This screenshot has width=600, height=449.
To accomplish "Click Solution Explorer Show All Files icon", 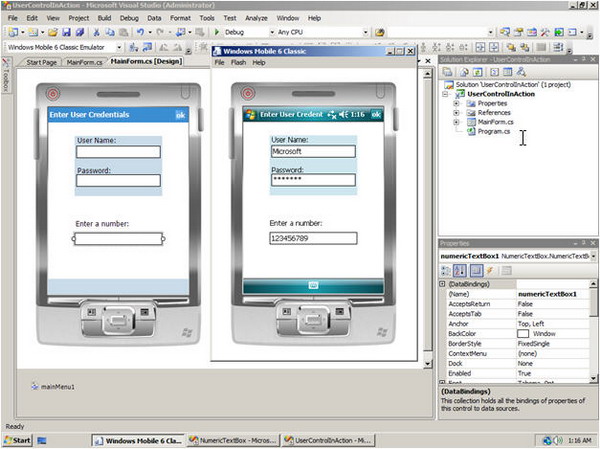I will (464, 72).
